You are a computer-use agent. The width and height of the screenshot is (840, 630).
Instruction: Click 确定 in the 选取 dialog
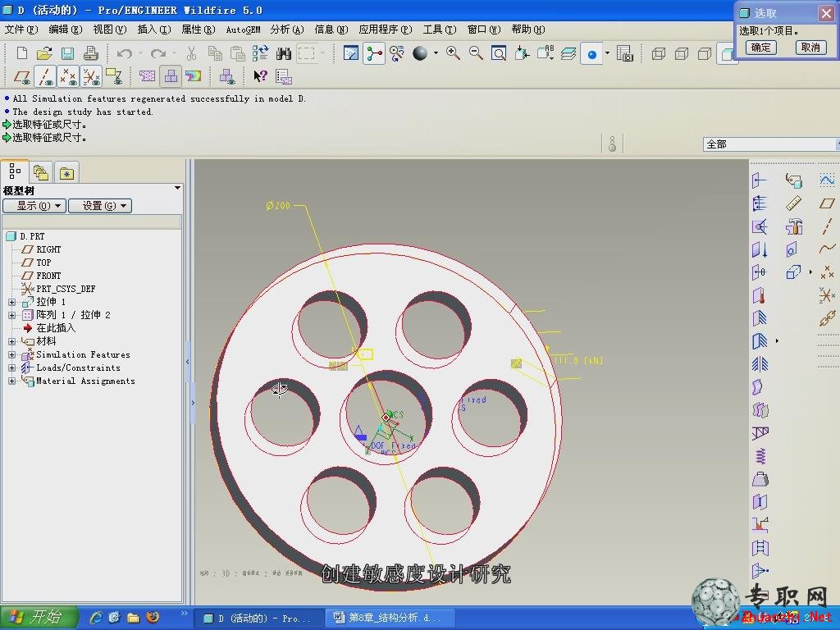760,48
